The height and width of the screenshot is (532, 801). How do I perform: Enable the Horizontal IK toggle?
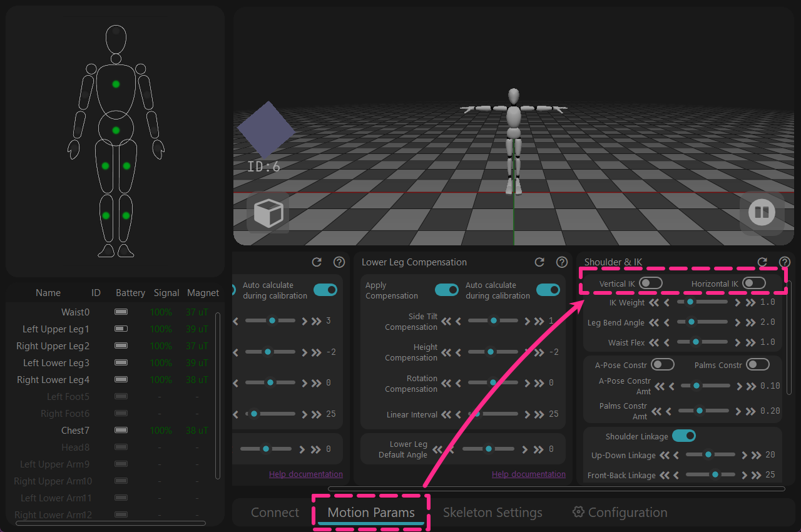[x=754, y=283]
